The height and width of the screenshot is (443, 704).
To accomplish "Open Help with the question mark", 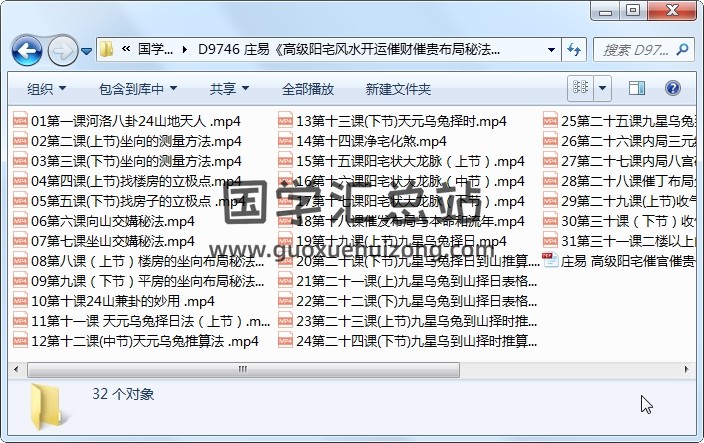I will point(673,88).
